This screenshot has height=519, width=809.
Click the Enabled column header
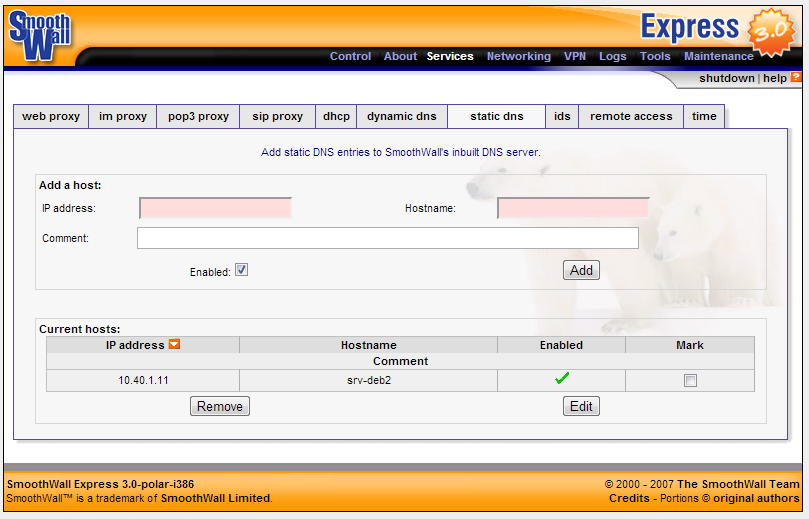561,345
